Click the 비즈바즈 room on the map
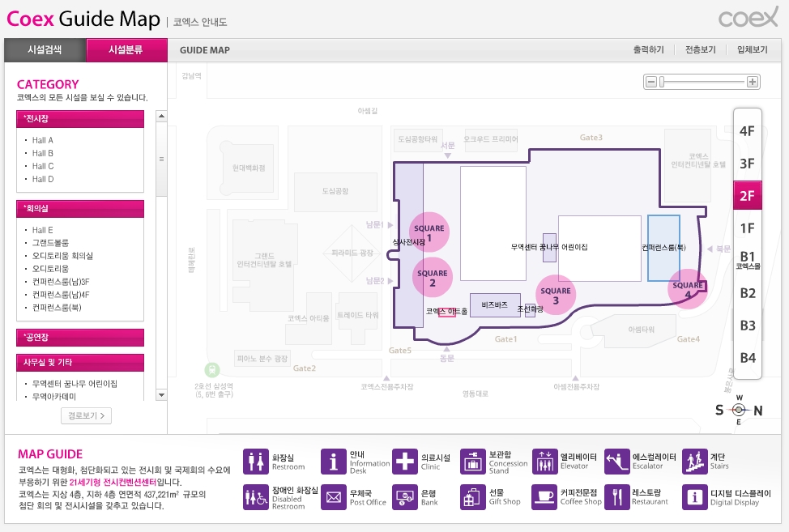The image size is (789, 532). 495,304
